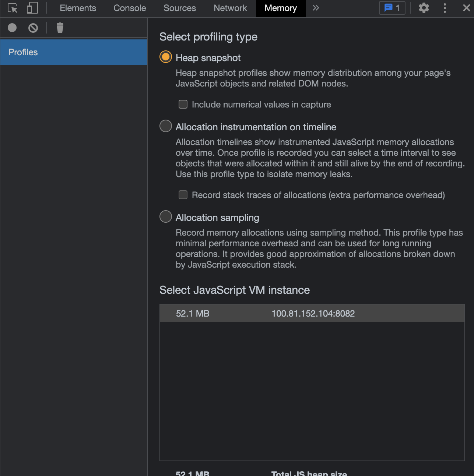Click the trash collect garbage icon
The height and width of the screenshot is (476, 474).
pos(60,28)
